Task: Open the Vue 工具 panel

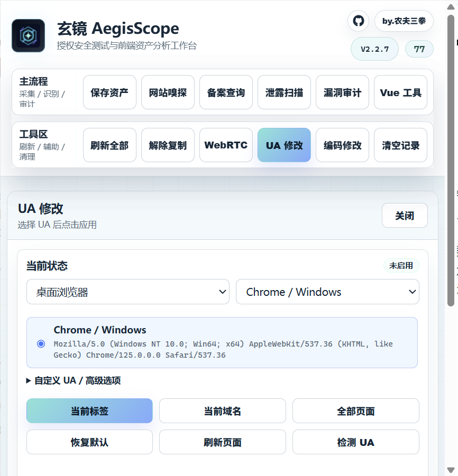Action: [x=400, y=92]
